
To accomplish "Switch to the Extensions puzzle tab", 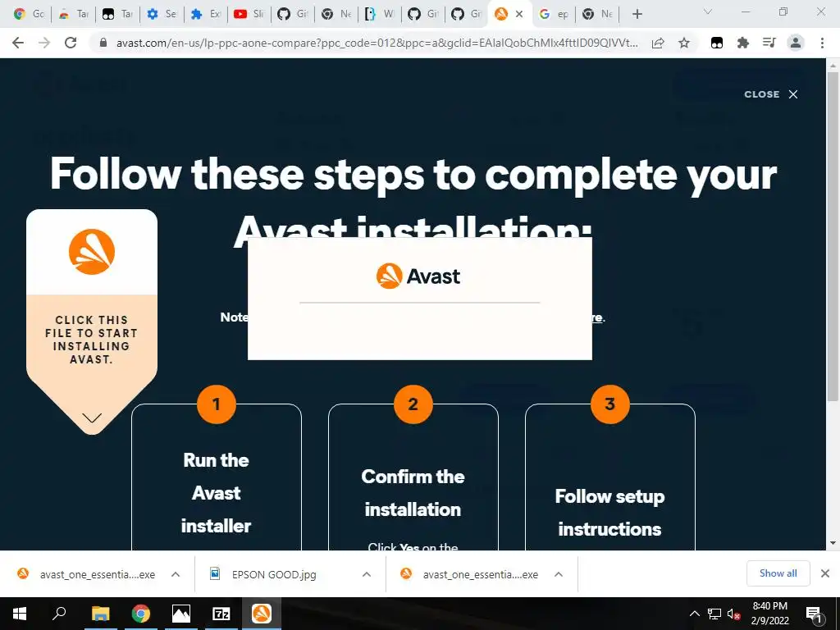I will tap(205, 15).
